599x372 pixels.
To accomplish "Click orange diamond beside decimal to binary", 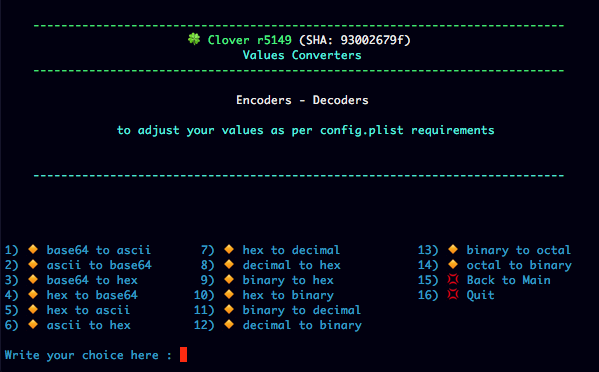I will click(x=229, y=325).
